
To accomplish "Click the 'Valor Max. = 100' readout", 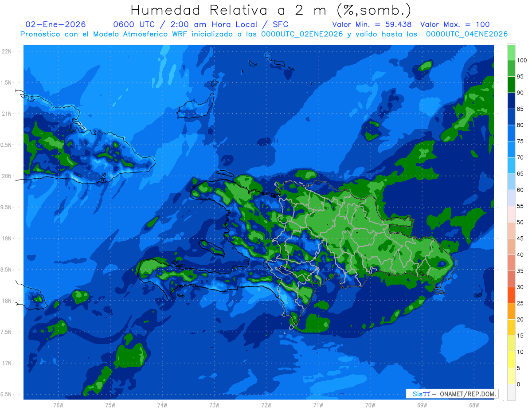I will 455,24.
